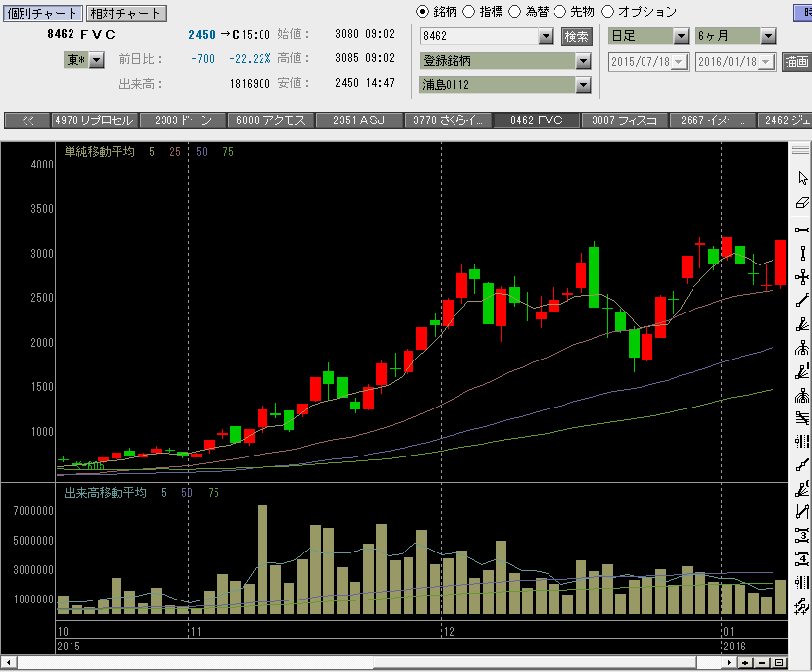Pick the crosshair line tool

[802, 277]
